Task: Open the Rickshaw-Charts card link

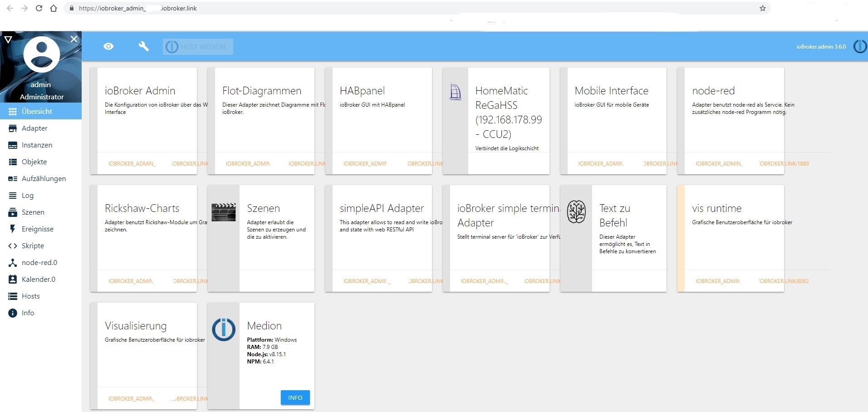Action: 158,281
